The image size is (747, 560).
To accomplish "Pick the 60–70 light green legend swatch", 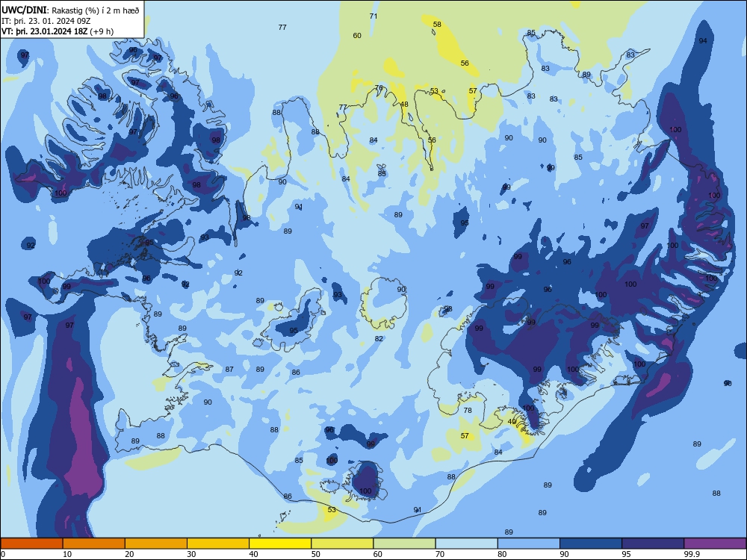I will click(x=404, y=544).
